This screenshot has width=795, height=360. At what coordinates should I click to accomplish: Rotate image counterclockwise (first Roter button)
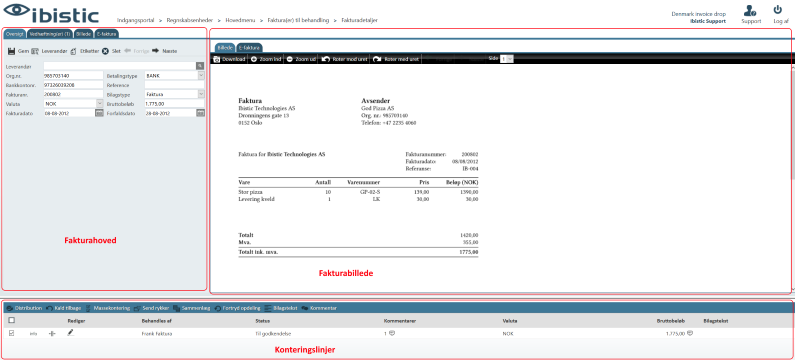coord(344,59)
